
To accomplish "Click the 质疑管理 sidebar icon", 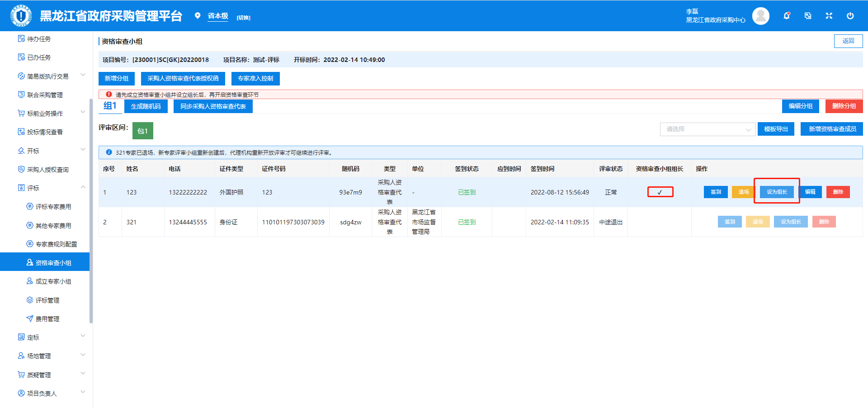I will click(x=21, y=375).
